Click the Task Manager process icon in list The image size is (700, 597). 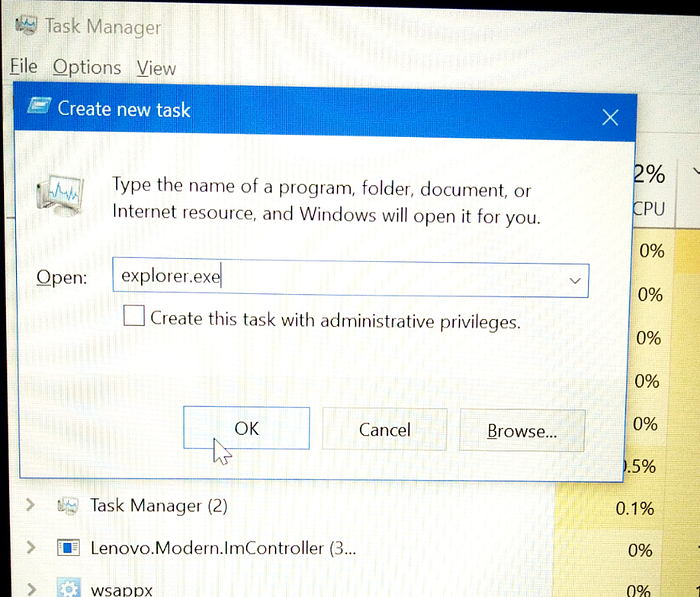coord(68,506)
